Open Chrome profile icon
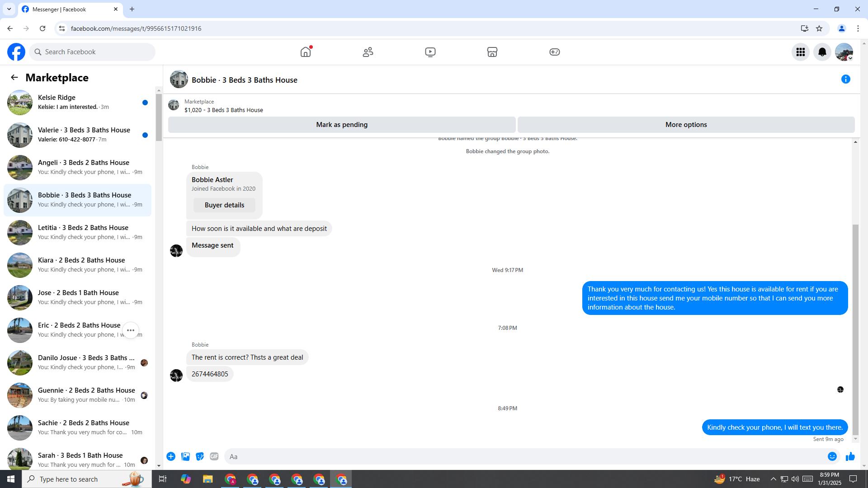The height and width of the screenshot is (488, 868). 842,28
